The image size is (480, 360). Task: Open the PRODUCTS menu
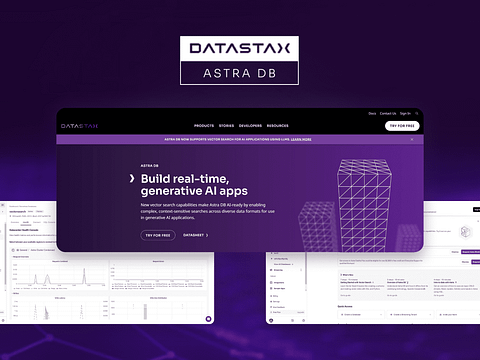(204, 126)
